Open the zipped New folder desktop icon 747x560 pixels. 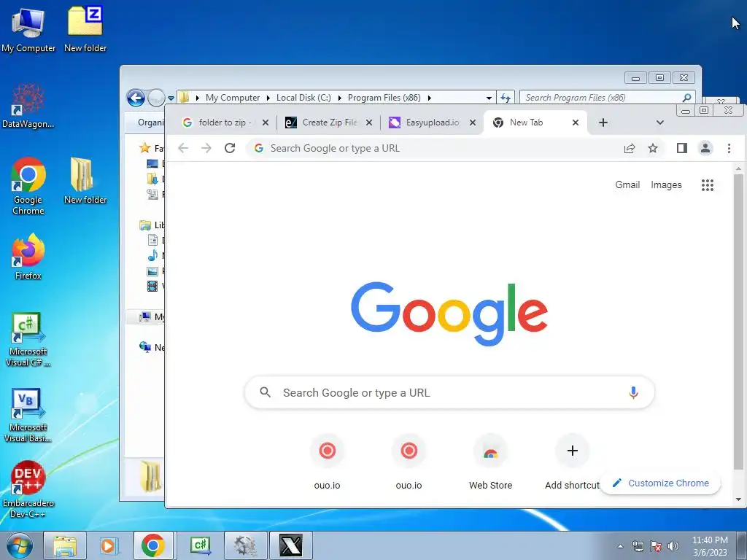pos(85,29)
